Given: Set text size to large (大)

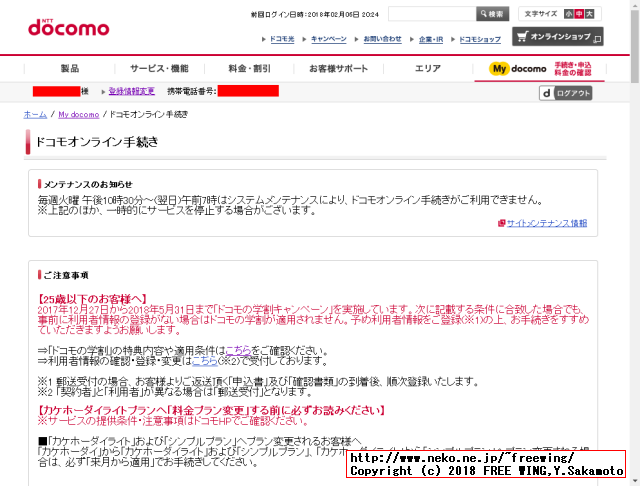Looking at the screenshot, I should click(x=589, y=14).
